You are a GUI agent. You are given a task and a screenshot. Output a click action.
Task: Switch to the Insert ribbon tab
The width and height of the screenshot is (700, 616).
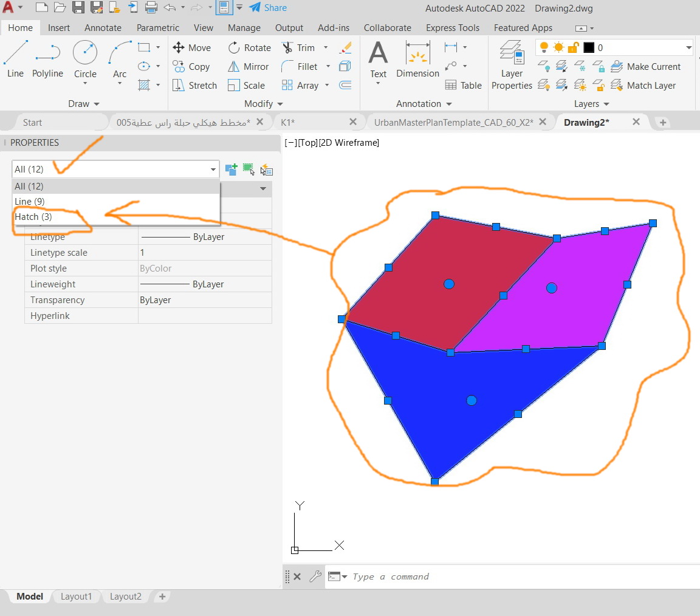(x=59, y=28)
